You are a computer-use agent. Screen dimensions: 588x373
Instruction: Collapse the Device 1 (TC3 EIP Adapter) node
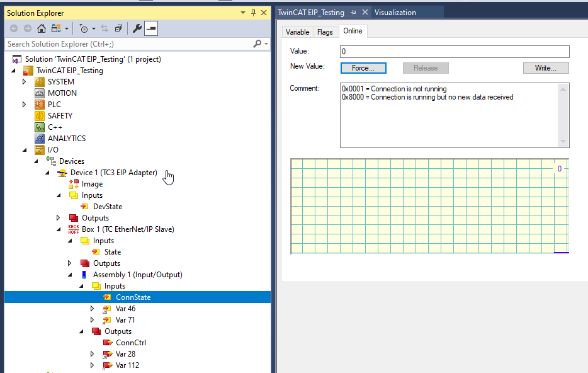click(47, 173)
